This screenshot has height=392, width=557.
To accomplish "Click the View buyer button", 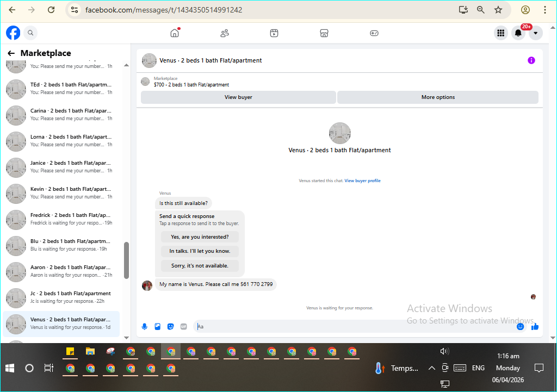I will [238, 97].
